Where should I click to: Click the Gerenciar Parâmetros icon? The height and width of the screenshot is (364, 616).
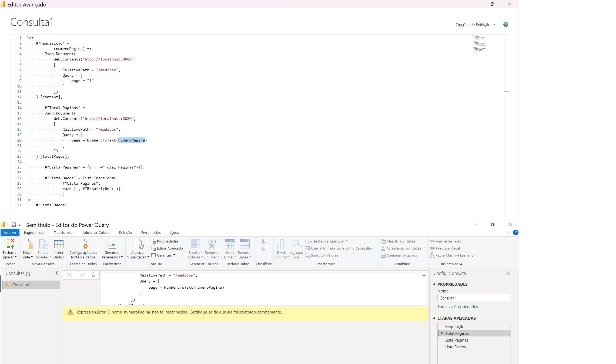[x=112, y=244]
